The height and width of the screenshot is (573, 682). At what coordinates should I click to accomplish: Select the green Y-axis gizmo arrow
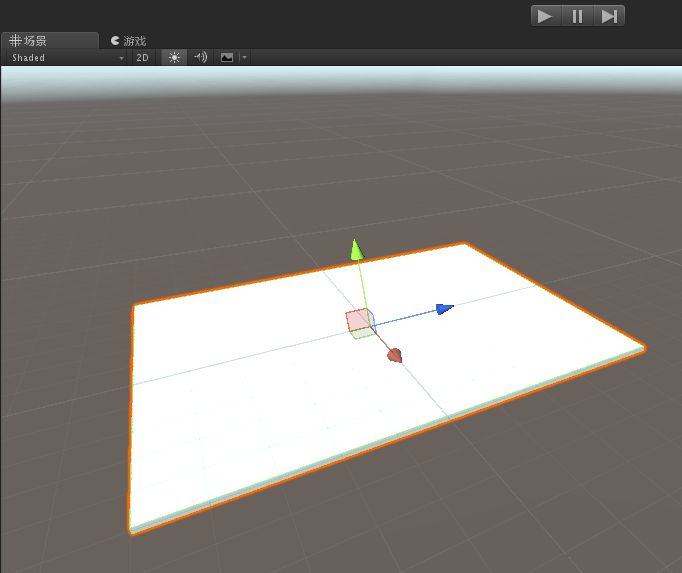(x=357, y=250)
